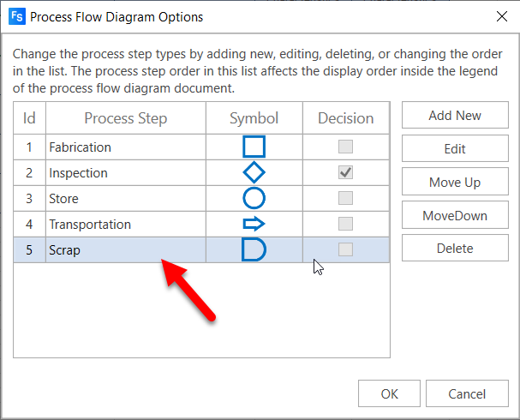Image resolution: width=520 pixels, height=420 pixels.
Task: Enable the Decision checkbox for Transportation
Action: 345,224
